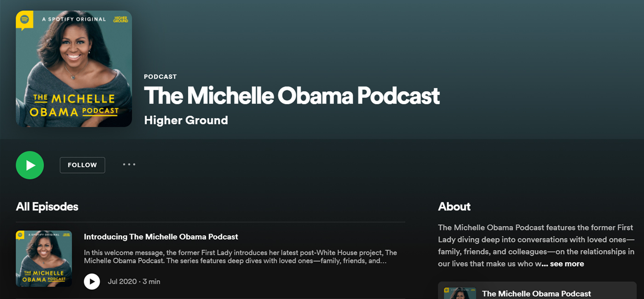Click the Spotify logo badge on large cover

point(25,20)
